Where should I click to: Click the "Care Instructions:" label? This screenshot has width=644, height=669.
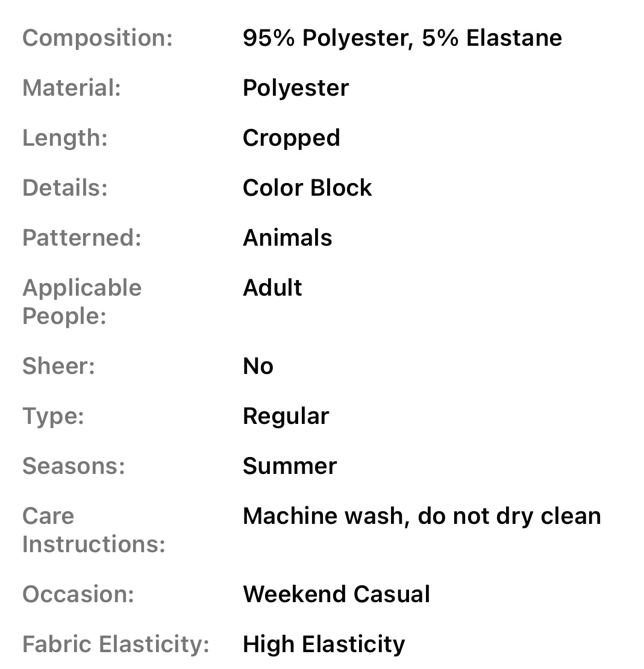pyautogui.click(x=93, y=530)
